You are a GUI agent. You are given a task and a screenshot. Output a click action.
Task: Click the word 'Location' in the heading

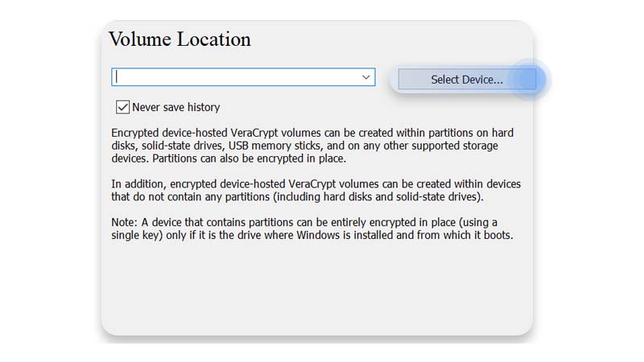point(212,39)
